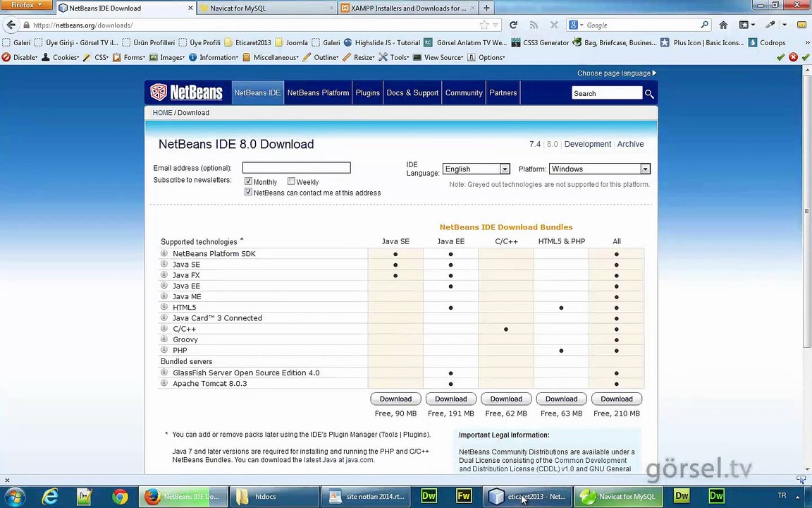The image size is (812, 508).
Task: Switch to Navicat for MySQL in the taskbar
Action: (618, 496)
